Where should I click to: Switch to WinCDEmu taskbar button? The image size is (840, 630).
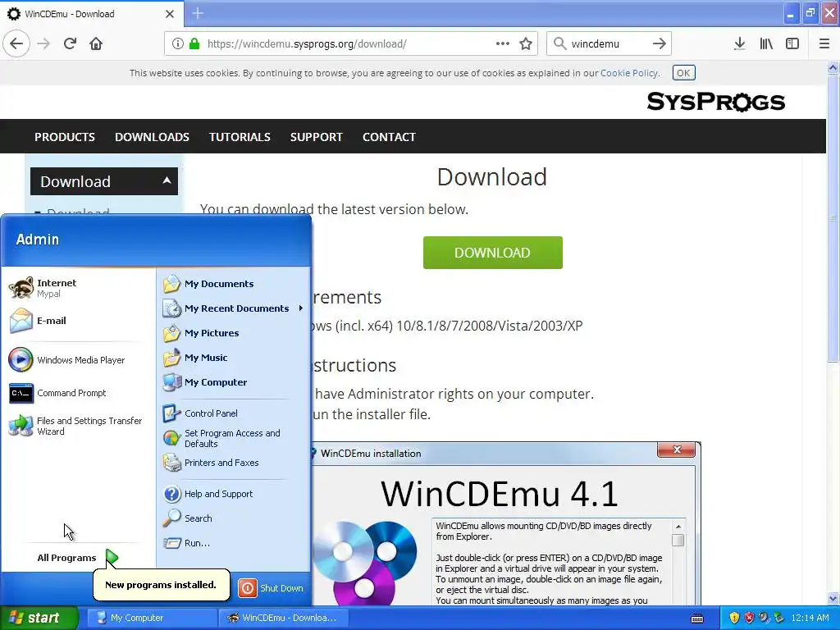283,618
